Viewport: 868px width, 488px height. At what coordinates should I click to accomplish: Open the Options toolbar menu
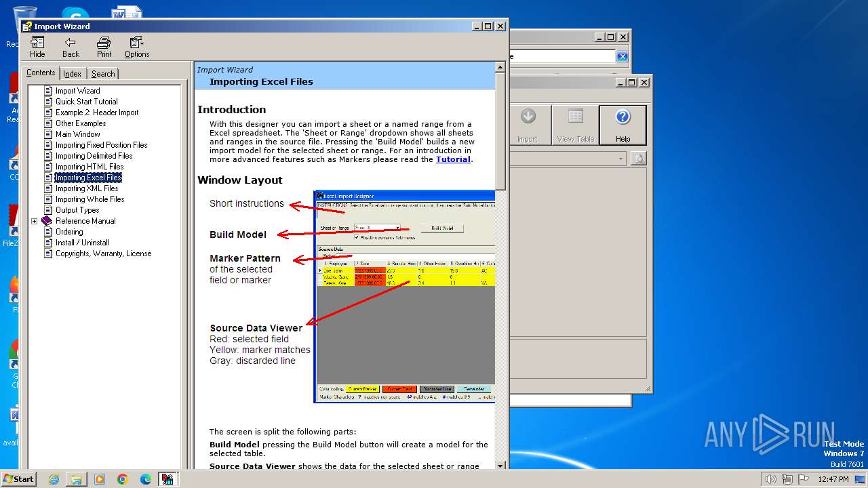(137, 47)
